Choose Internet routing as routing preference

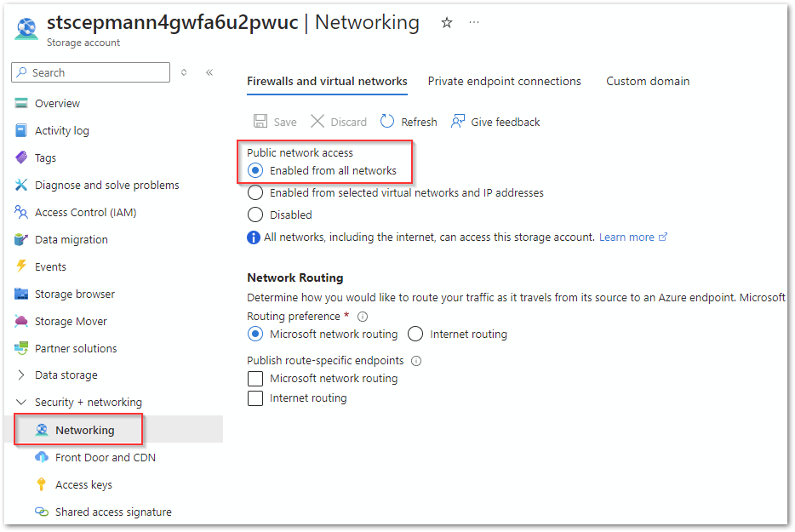click(x=415, y=334)
